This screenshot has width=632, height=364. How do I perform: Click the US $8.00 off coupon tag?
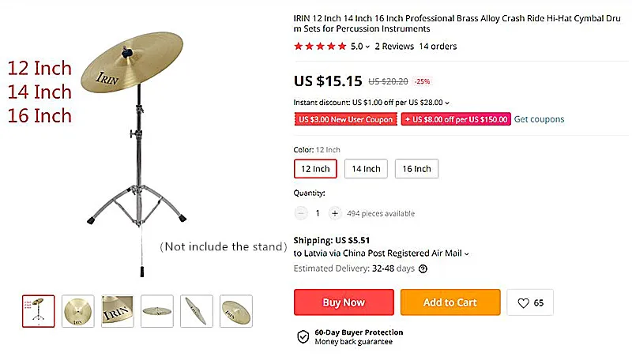point(455,119)
